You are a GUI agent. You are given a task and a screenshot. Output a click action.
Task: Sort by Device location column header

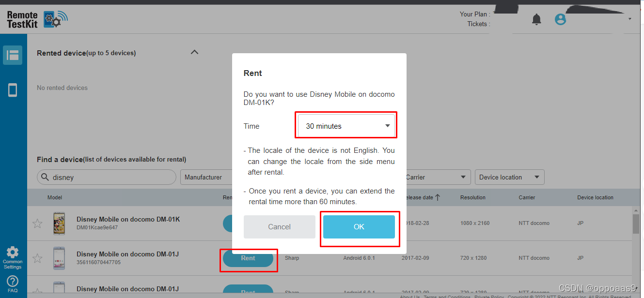coord(595,197)
